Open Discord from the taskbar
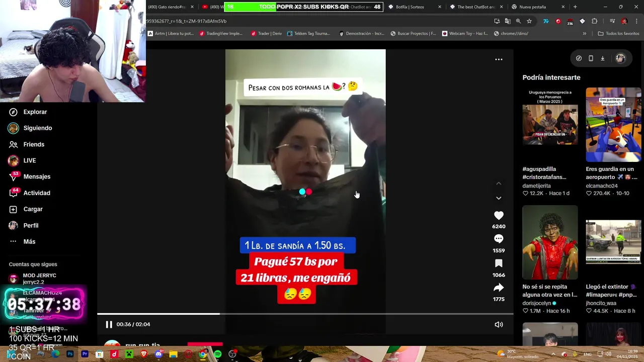This screenshot has height=362, width=644. [x=158, y=354]
